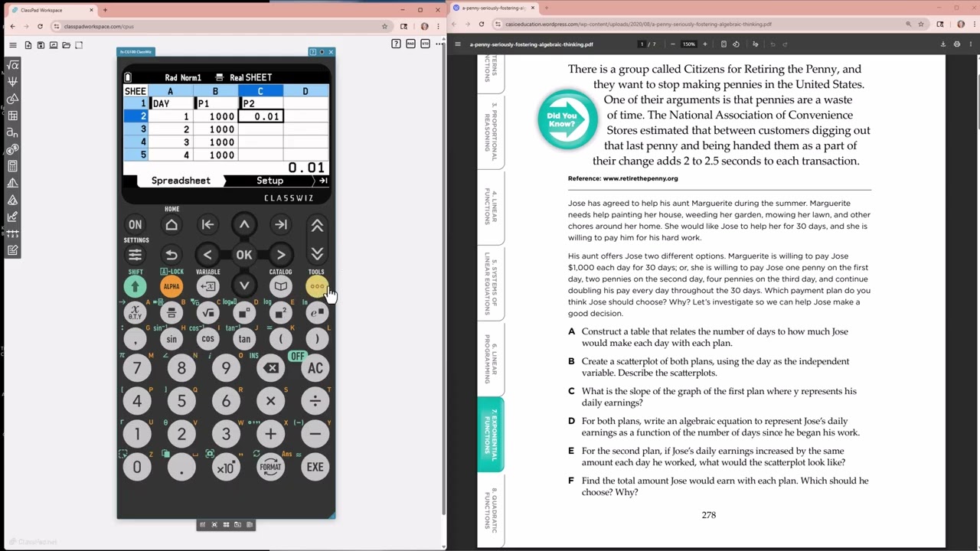Click the x10 exponent key on calculator
Screen dimensions: 980x551
pos(226,467)
